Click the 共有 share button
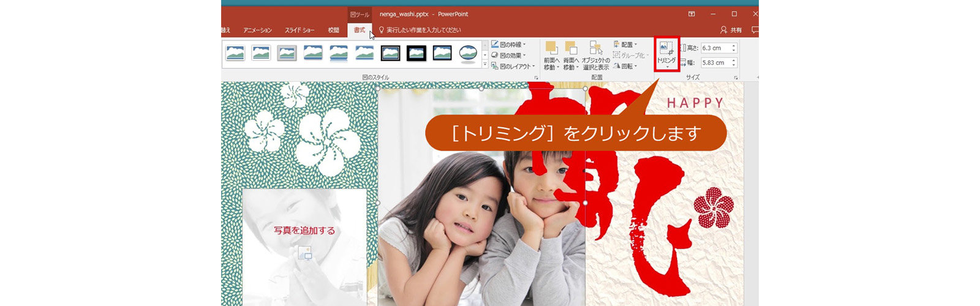The width and height of the screenshot is (980, 306). coord(731,30)
